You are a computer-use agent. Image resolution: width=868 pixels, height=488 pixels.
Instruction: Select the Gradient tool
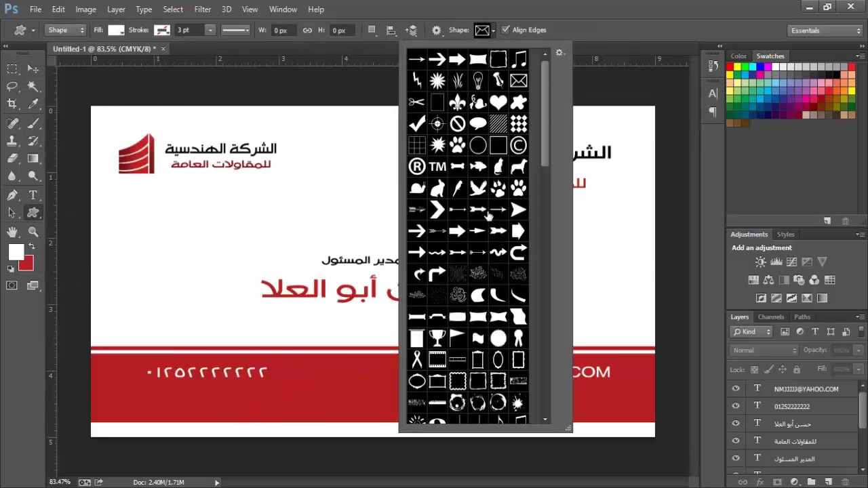[x=33, y=159]
